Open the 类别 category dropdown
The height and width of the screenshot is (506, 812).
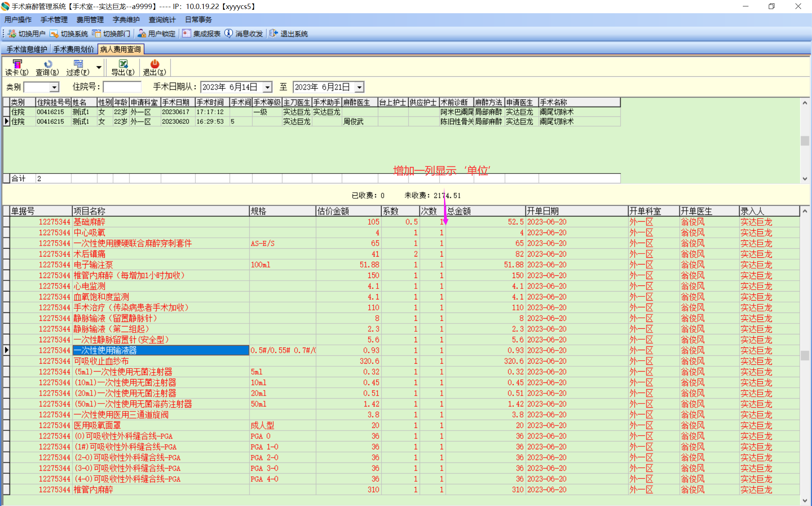click(55, 87)
